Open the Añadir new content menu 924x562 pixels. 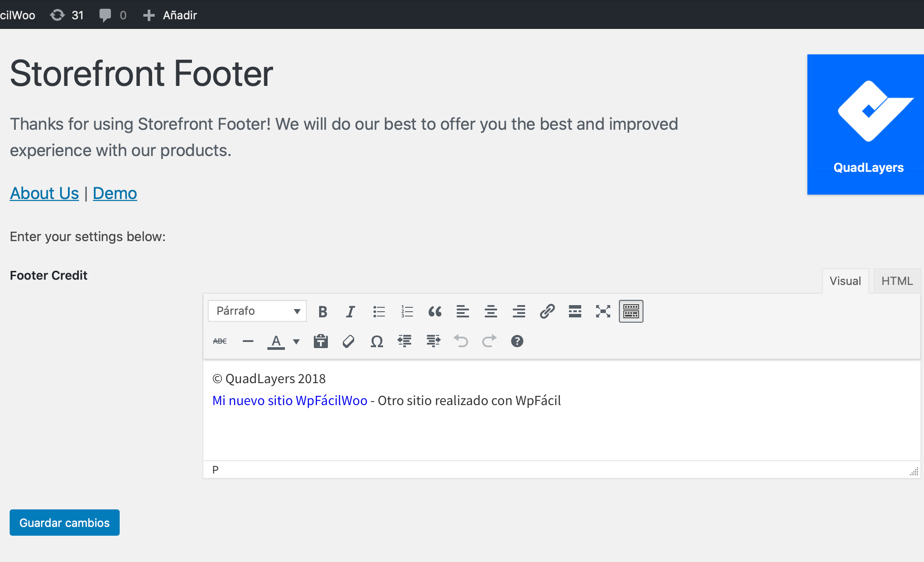[170, 15]
